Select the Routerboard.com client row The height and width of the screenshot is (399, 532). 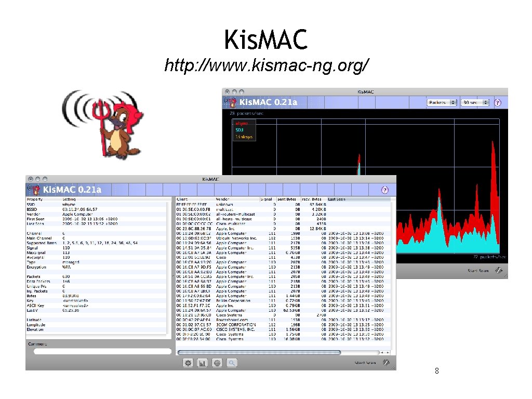pos(283,320)
